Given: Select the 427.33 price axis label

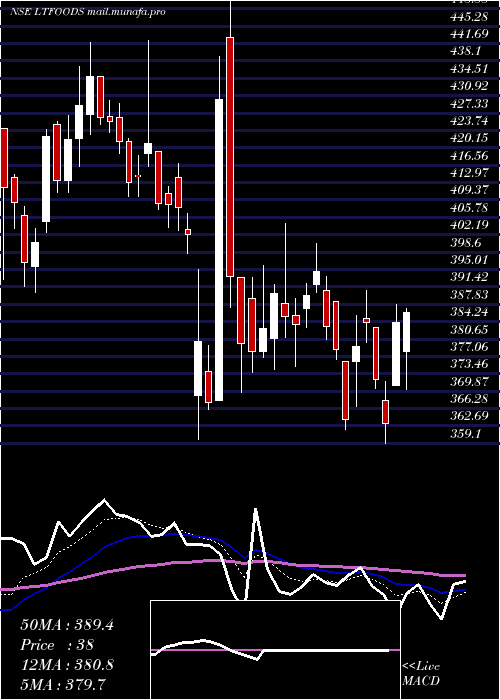Looking at the screenshot, I should pyautogui.click(x=469, y=104).
